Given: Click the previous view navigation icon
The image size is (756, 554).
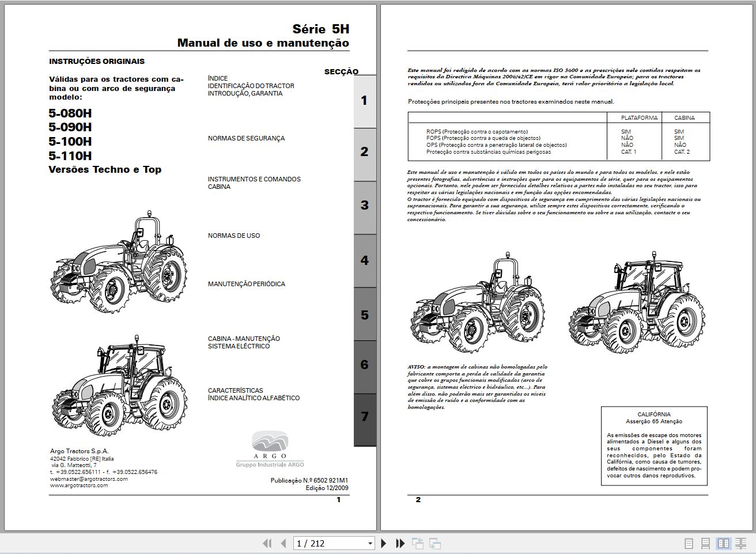Looking at the screenshot, I should tap(417, 543).
